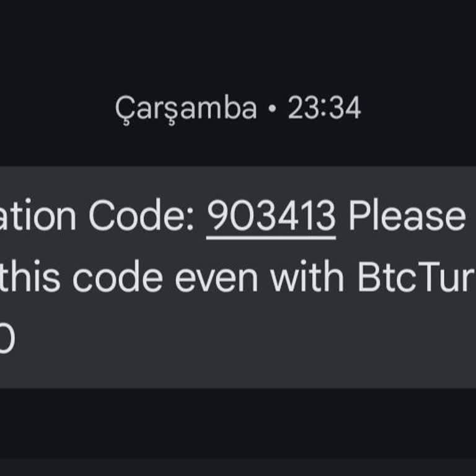Click the dot between Çarşamba and 23:34

271,110
